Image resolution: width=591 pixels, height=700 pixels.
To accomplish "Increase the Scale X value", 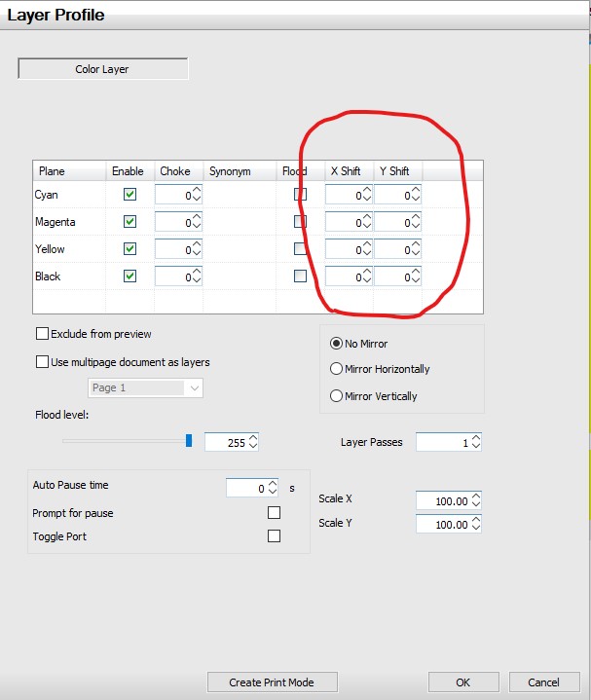I will (476, 497).
